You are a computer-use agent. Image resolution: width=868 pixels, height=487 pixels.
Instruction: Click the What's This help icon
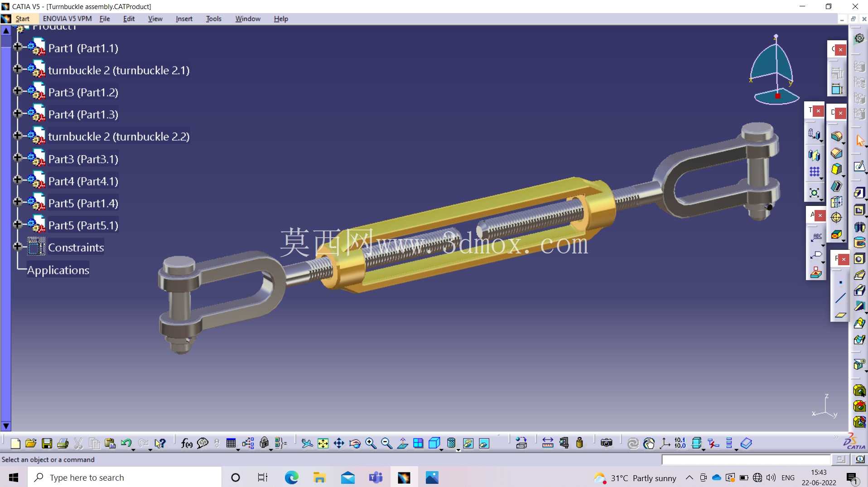(x=160, y=443)
